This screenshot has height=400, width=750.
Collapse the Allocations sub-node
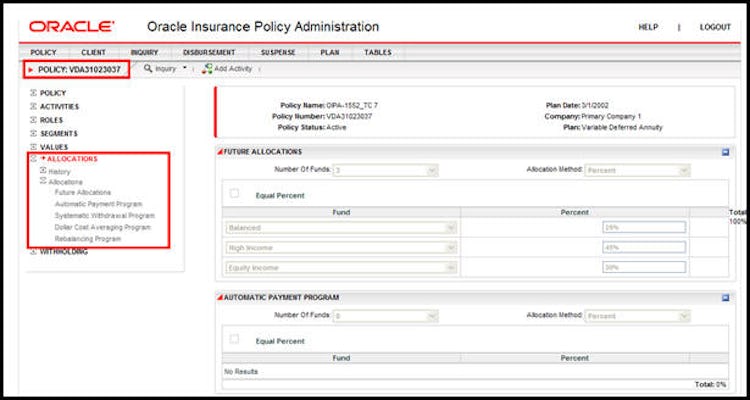(x=43, y=181)
